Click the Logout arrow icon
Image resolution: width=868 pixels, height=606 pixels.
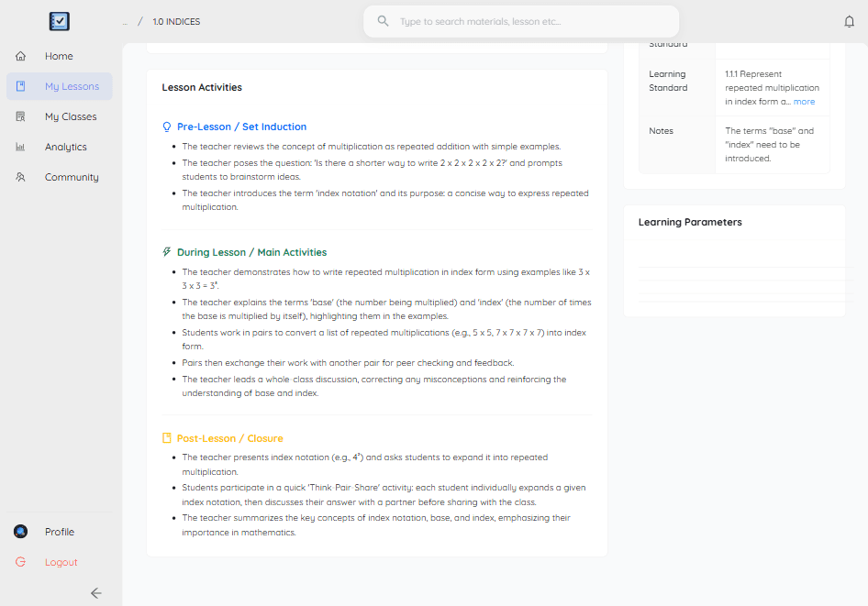(20, 562)
